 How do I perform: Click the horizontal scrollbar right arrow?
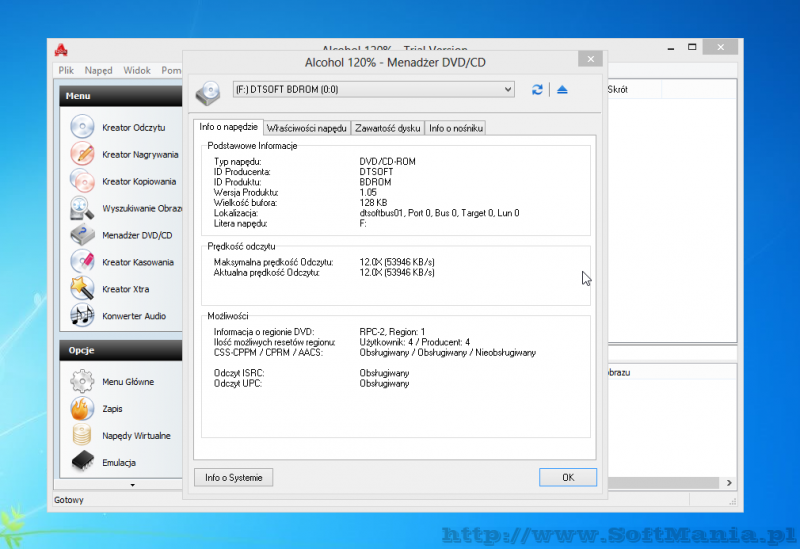[x=729, y=483]
